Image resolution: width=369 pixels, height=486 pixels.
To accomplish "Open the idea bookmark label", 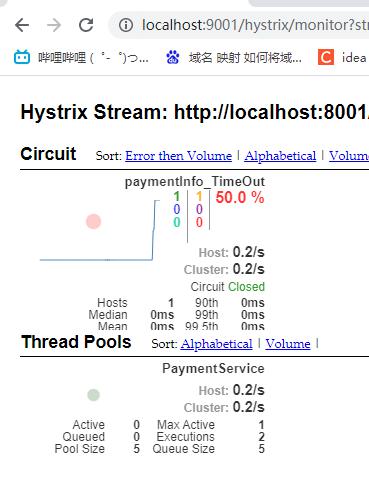I will tap(354, 58).
